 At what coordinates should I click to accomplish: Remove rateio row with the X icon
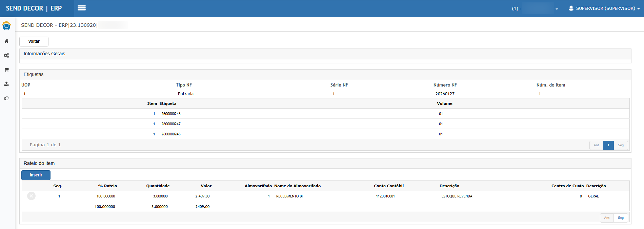(x=31, y=196)
